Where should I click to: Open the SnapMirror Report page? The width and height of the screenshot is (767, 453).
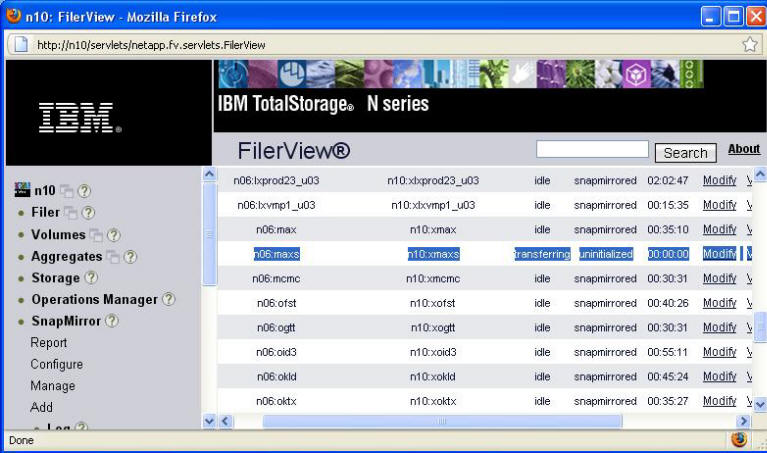coord(49,343)
